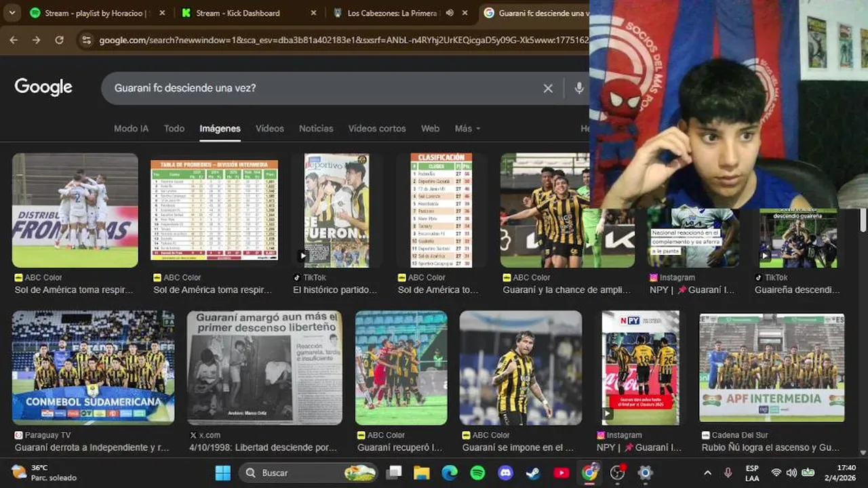Open old newspaper clipping image
Screen dimensions: 868x488
coord(264,368)
